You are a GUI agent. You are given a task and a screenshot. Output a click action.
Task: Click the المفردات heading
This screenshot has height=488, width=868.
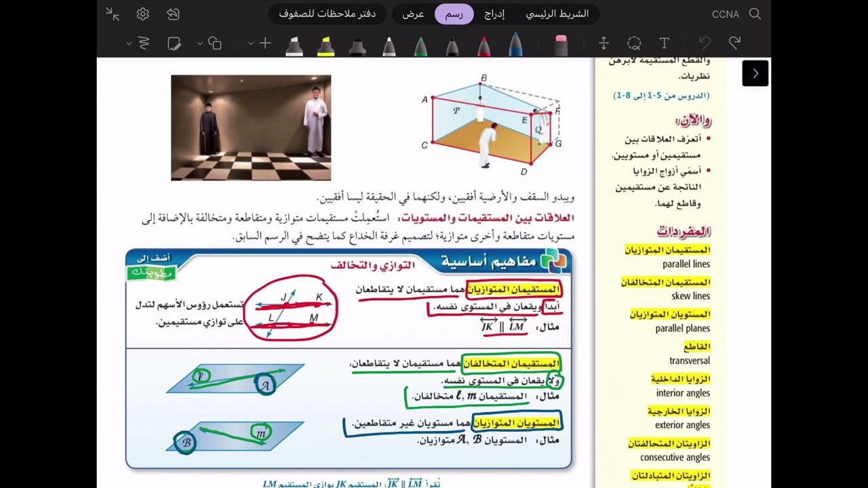[684, 232]
